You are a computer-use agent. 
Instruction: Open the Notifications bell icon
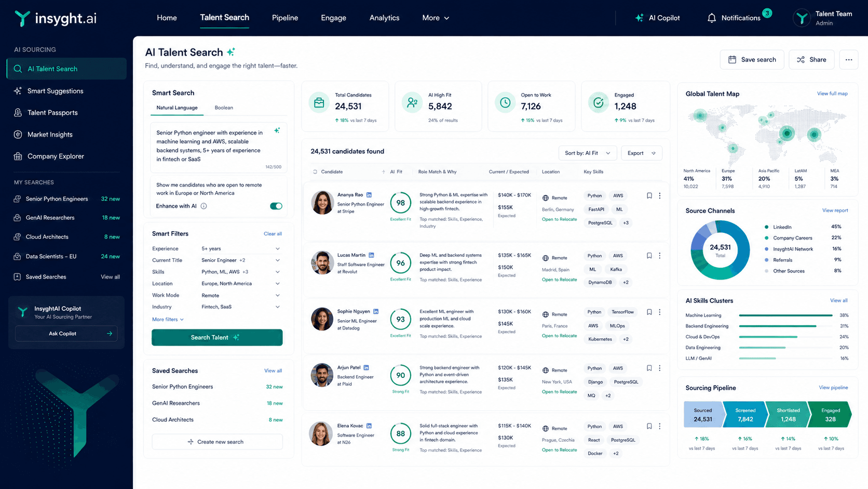point(712,18)
